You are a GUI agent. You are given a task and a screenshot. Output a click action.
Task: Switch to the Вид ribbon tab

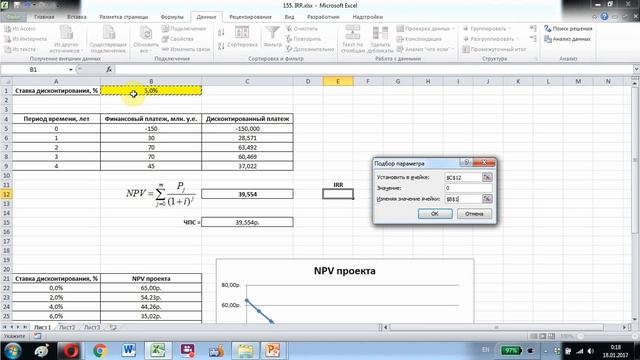pyautogui.click(x=289, y=17)
